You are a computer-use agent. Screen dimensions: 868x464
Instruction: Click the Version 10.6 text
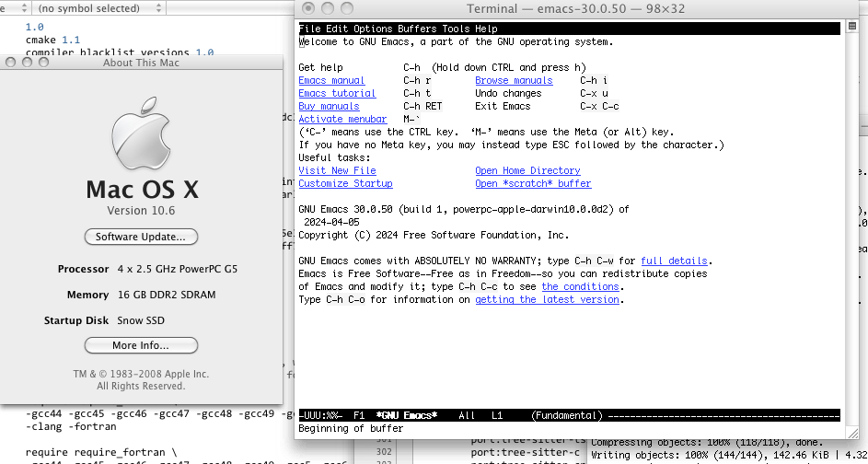coord(141,211)
